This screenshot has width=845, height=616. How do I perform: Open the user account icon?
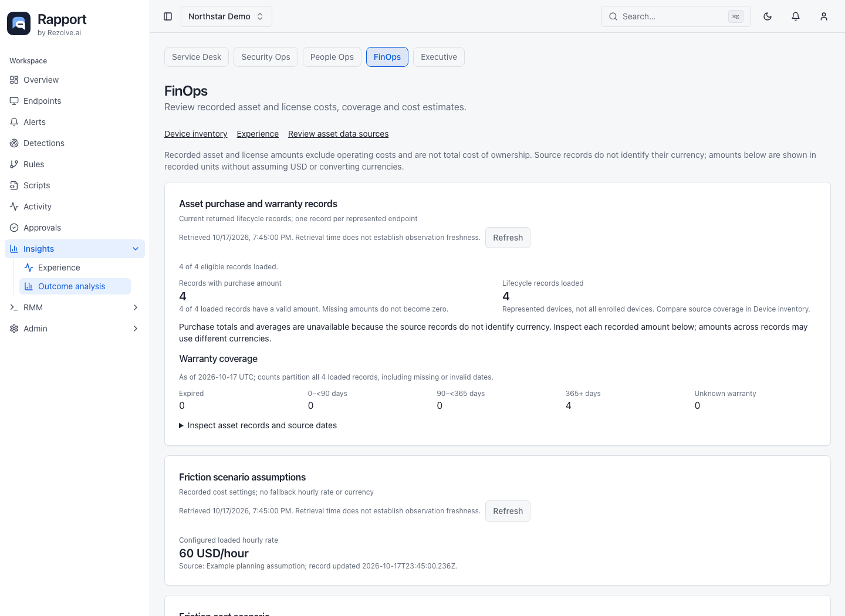point(824,16)
